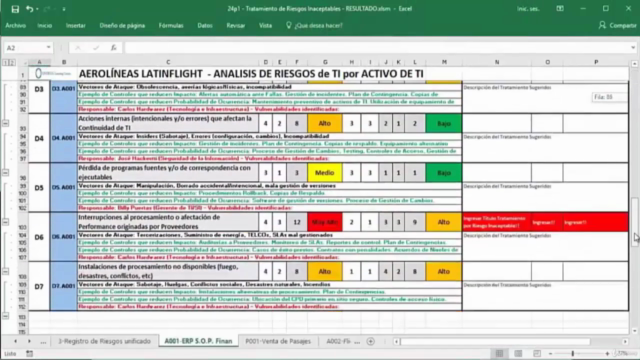This screenshot has height=360, width=640.
Task: Expand the formula bar chevron
Action: click(633, 48)
